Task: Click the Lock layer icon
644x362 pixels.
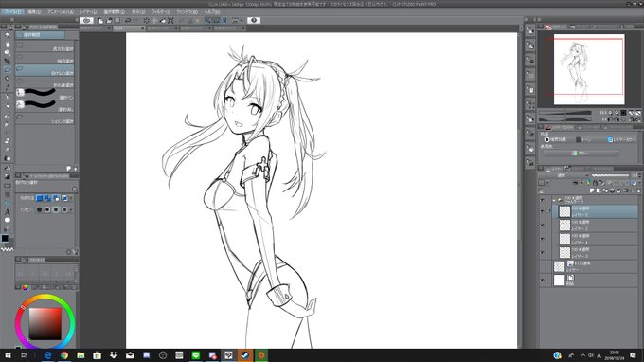Action: [595, 183]
